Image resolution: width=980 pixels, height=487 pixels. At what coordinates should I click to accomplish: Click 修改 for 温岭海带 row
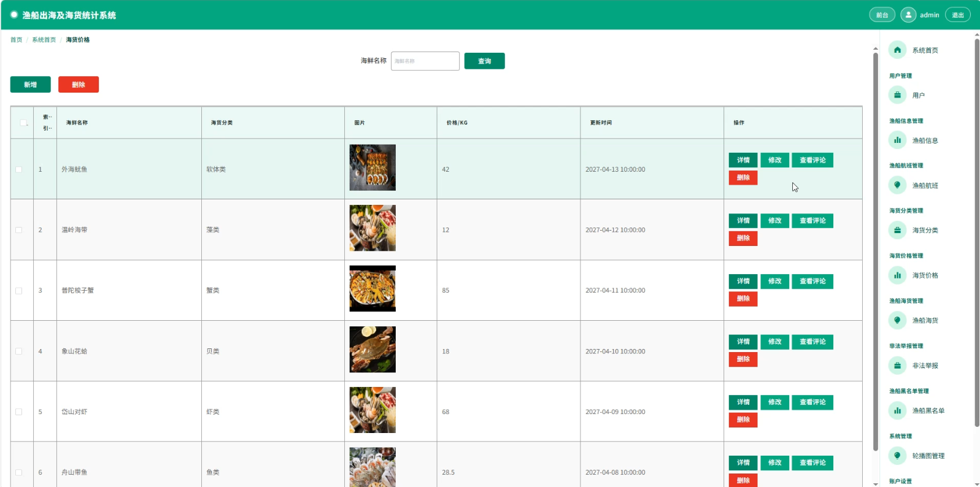775,221
